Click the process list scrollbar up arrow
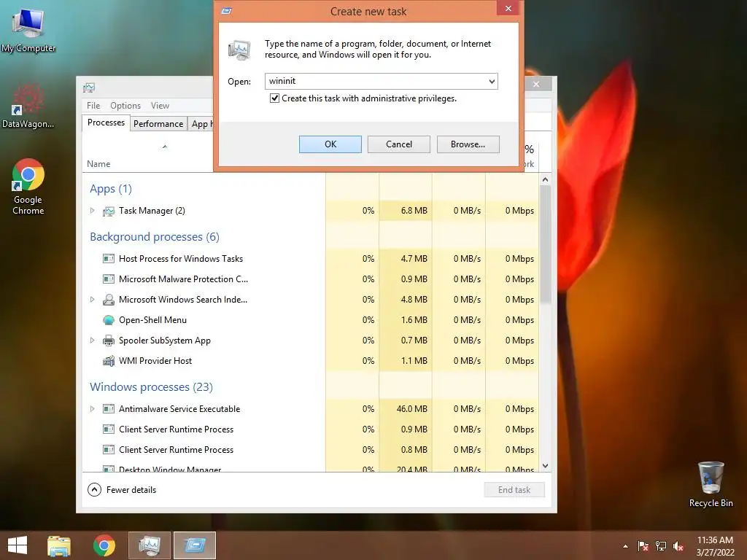The width and height of the screenshot is (747, 560). [x=546, y=179]
